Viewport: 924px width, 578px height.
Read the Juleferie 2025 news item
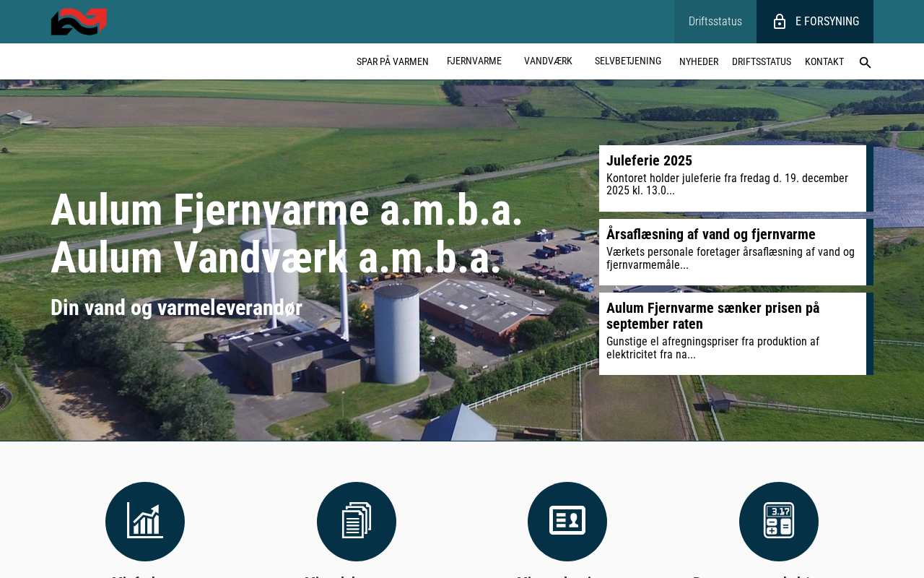[736, 178]
